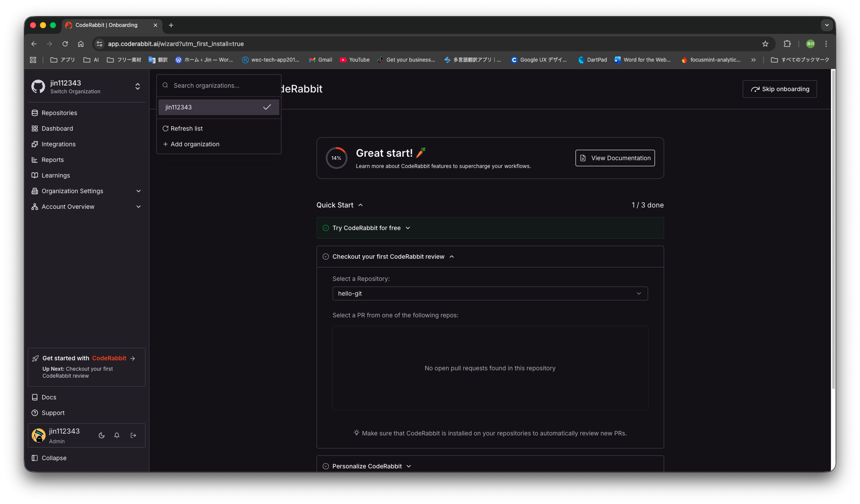The height and width of the screenshot is (504, 860).
Task: Open Integrations sidebar item
Action: 59,144
